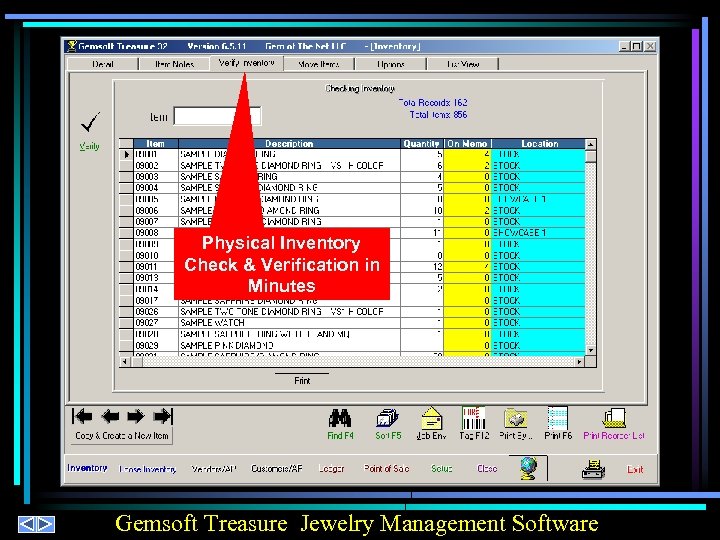
Task: Click the table scroll up arrow
Action: pos(591,144)
